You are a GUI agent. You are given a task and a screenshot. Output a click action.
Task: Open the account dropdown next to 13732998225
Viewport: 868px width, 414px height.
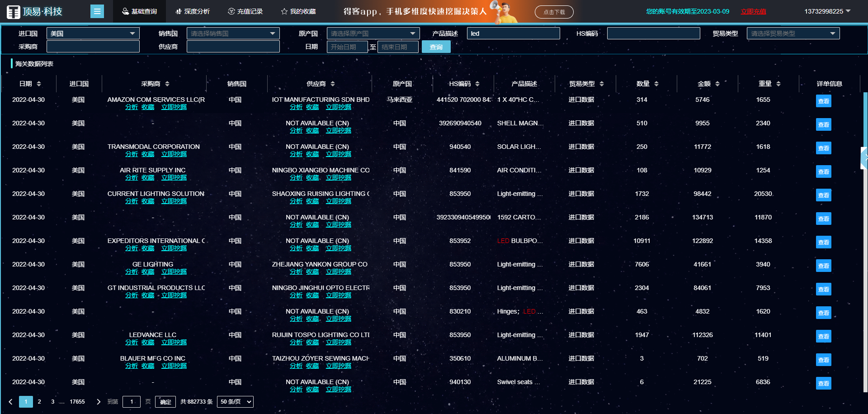848,11
